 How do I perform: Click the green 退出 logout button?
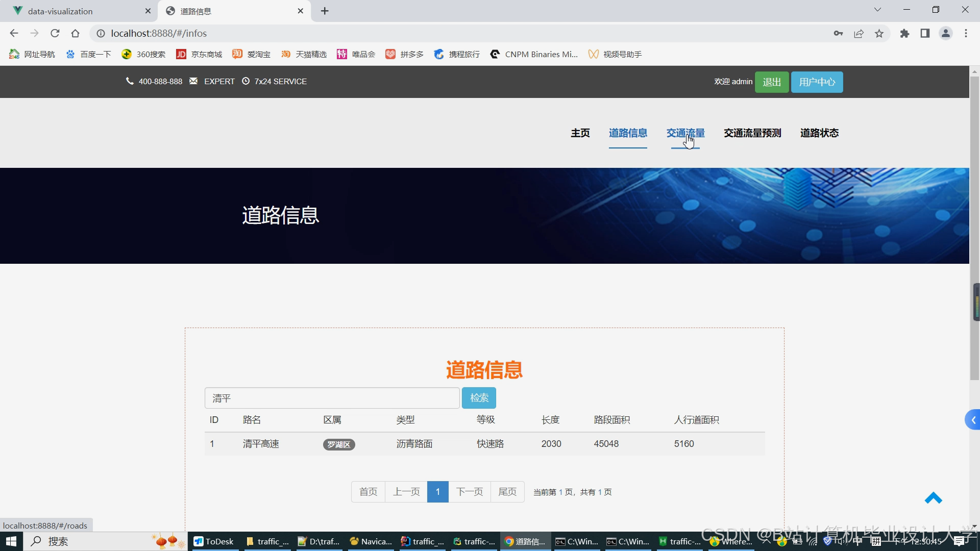tap(771, 82)
